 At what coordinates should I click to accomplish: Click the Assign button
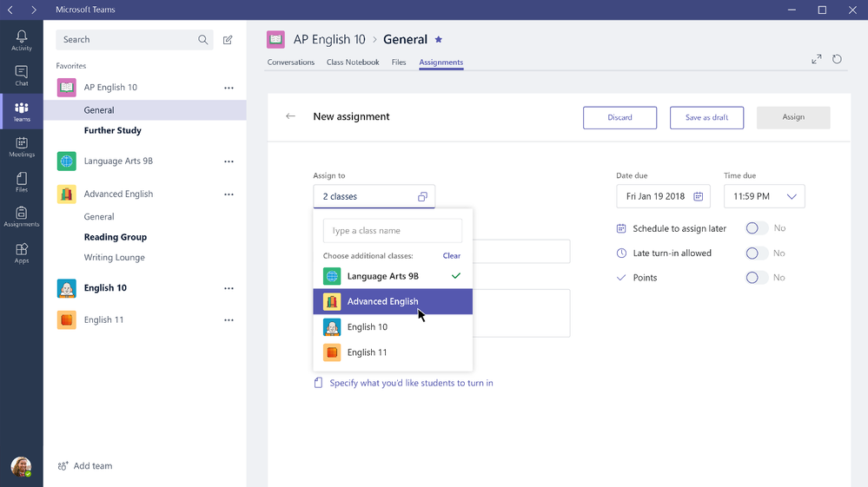pyautogui.click(x=793, y=117)
